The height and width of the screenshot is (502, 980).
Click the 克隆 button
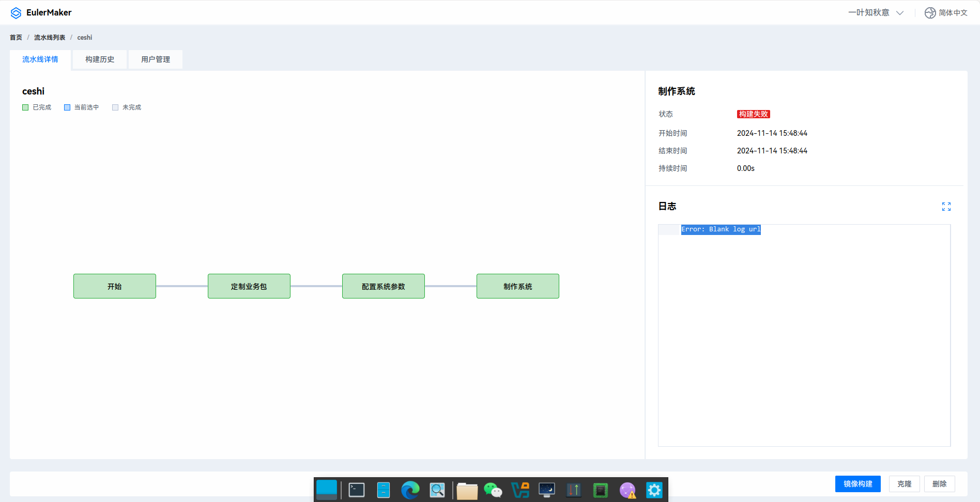coord(904,484)
